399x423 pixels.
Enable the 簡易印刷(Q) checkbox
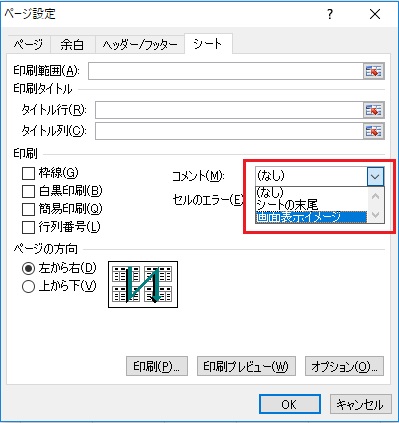coord(28,209)
